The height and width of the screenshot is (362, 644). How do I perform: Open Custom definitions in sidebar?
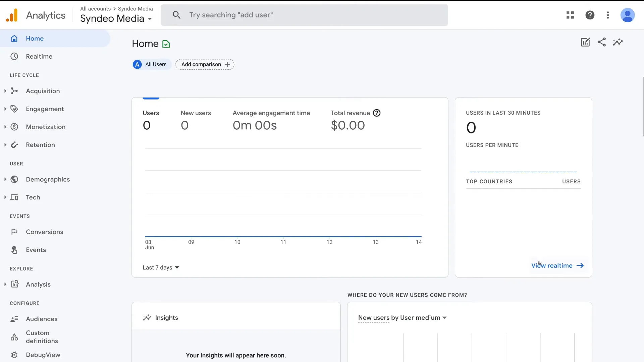[55, 337]
